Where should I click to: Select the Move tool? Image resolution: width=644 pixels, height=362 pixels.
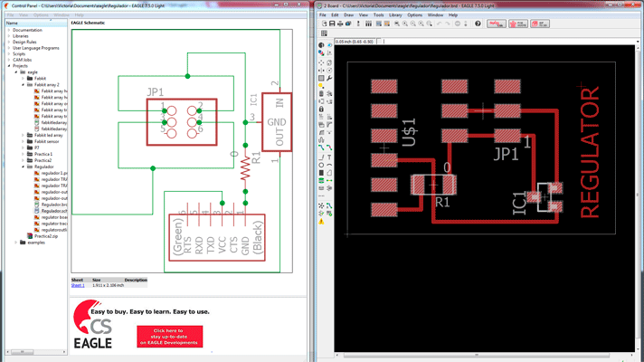(x=321, y=62)
